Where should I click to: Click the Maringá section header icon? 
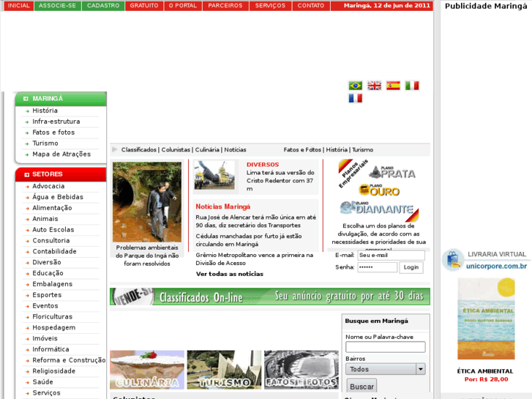coord(26,99)
